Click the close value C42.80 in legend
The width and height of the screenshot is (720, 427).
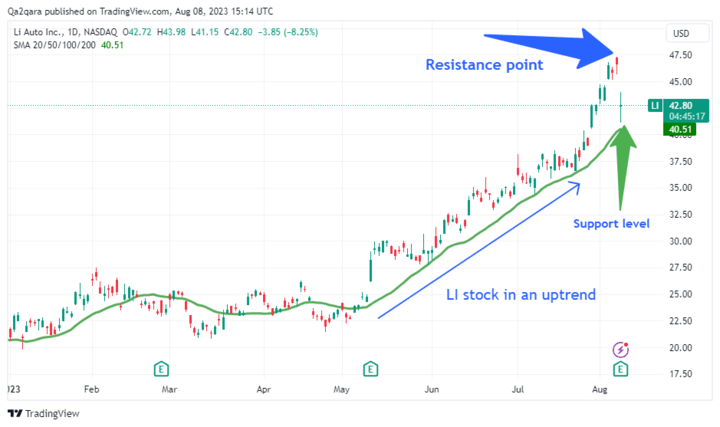238,32
